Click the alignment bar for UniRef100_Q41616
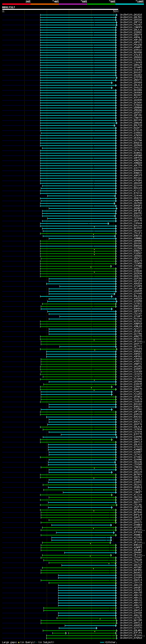Screen dimensions: 146x644 pos(79,15)
